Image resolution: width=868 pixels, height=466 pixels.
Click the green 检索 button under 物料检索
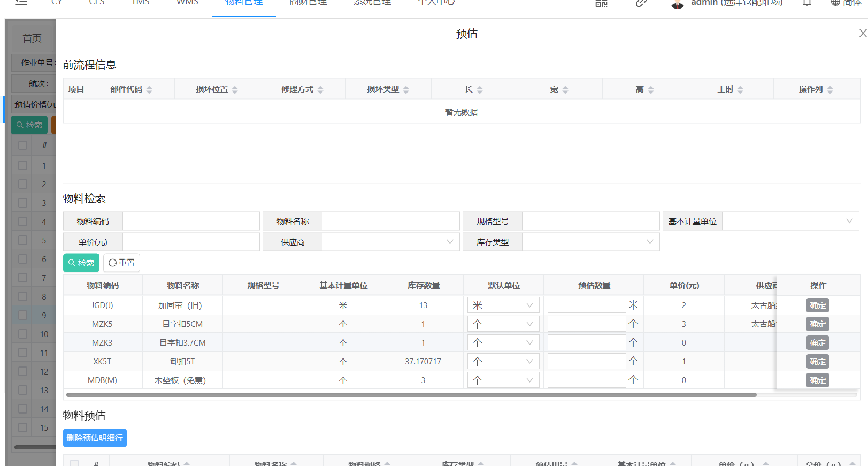click(x=81, y=263)
